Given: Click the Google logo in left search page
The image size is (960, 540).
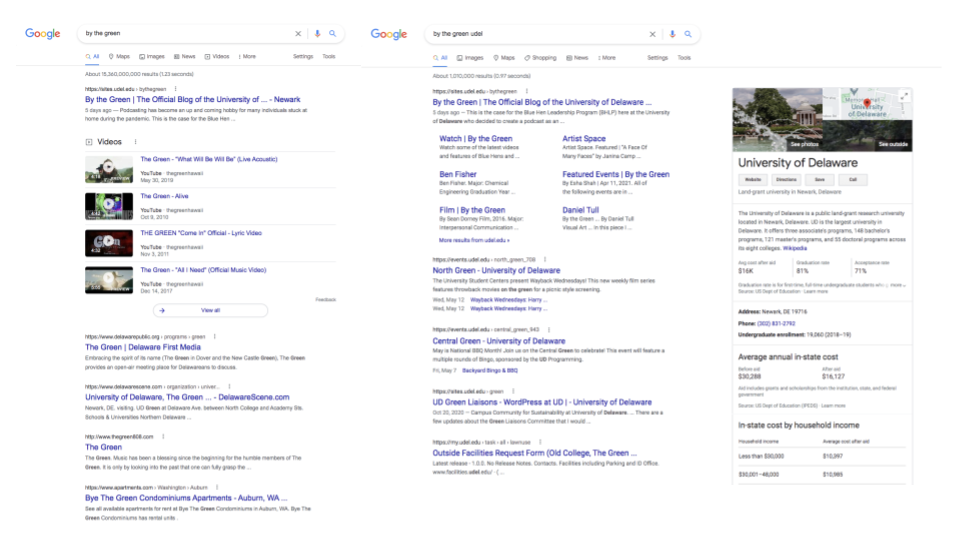Looking at the screenshot, I should 42,34.
